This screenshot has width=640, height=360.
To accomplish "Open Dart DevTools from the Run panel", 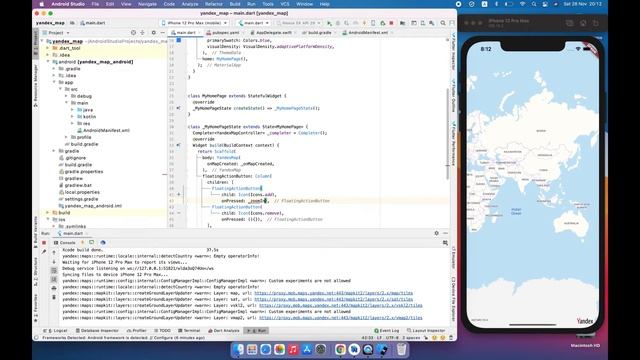I will pyautogui.click(x=103, y=242).
